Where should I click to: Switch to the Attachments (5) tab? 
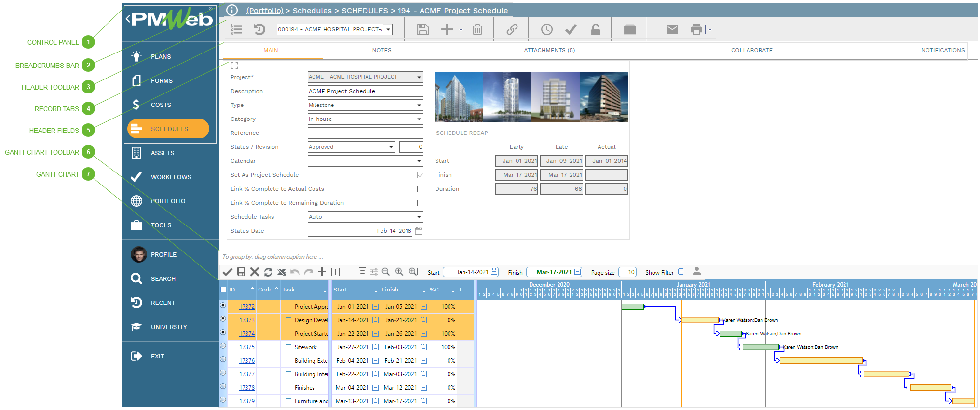(x=549, y=50)
